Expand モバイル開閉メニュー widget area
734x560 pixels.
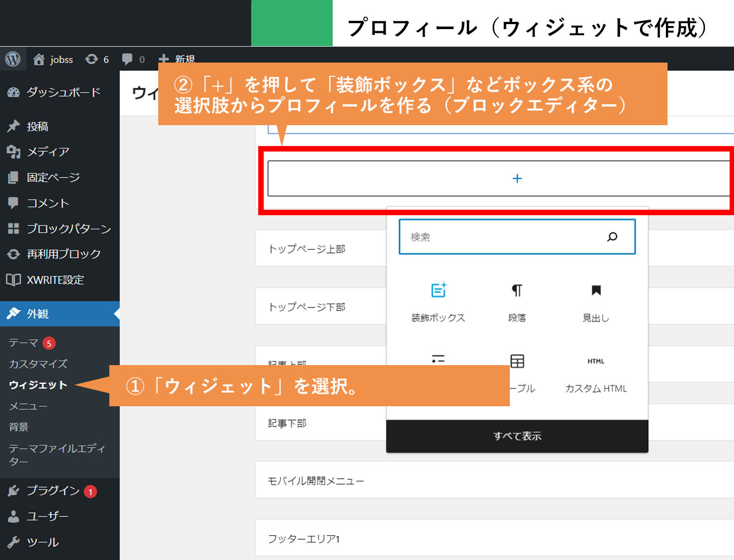tap(494, 480)
